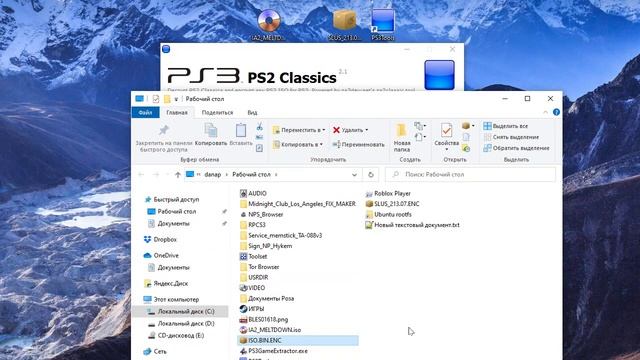The image size is (640, 360).
Task: Click danap in address breadcrumb
Action: (x=213, y=175)
